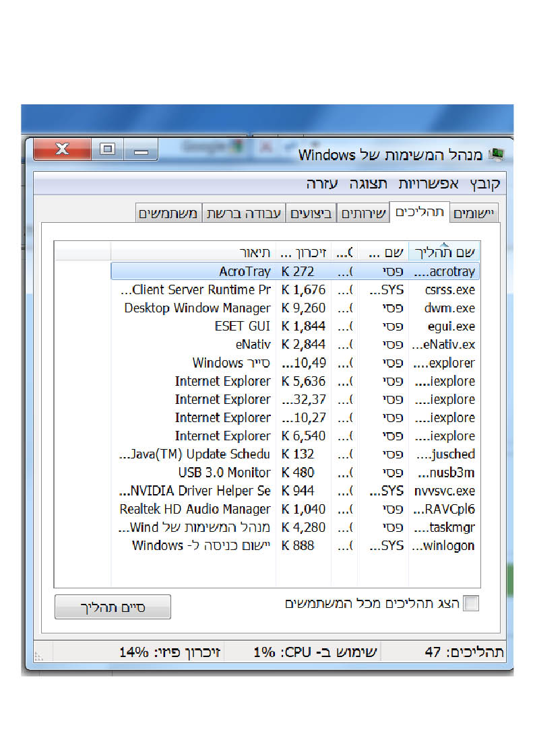Image resolution: width=535 pixels, height=756 pixels.
Task: Select the iexplore row using K 6,540
Action: (295, 436)
